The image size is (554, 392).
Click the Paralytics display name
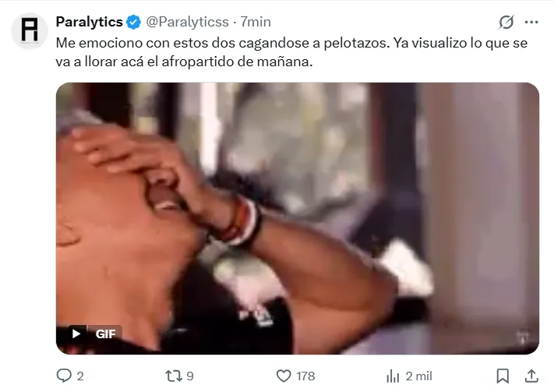point(89,22)
